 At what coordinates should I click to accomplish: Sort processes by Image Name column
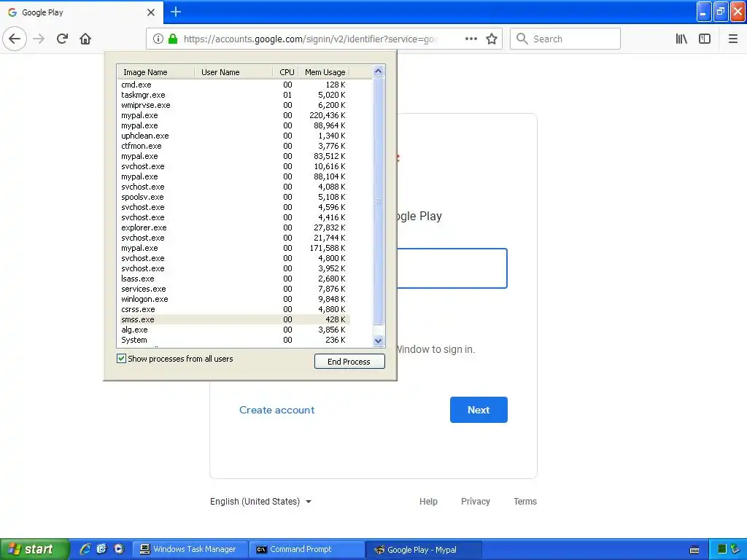tap(156, 72)
